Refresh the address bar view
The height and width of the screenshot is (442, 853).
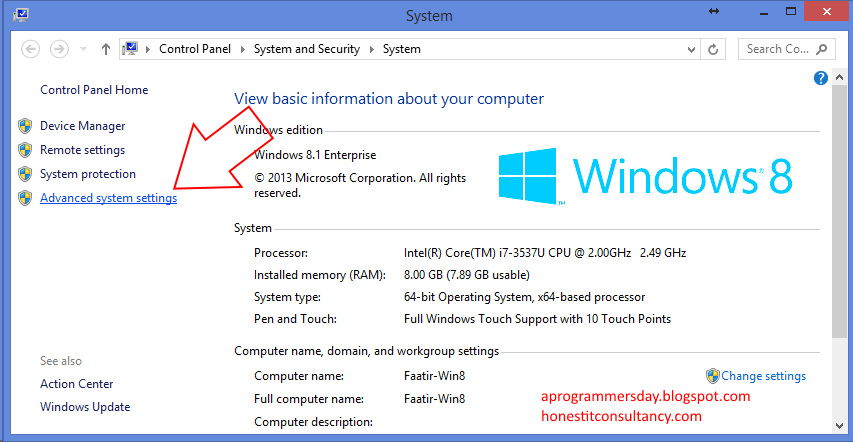pyautogui.click(x=713, y=49)
